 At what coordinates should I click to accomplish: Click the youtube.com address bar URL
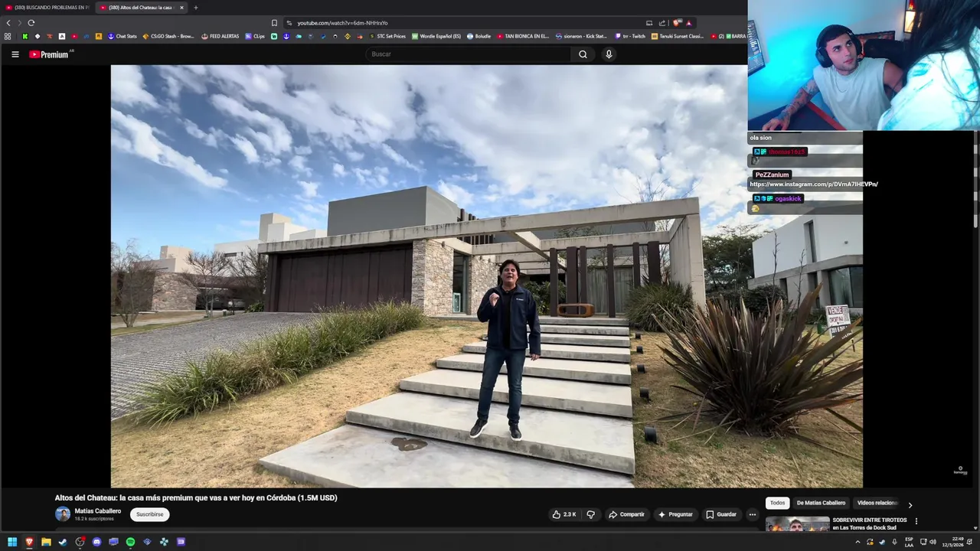[x=342, y=23]
